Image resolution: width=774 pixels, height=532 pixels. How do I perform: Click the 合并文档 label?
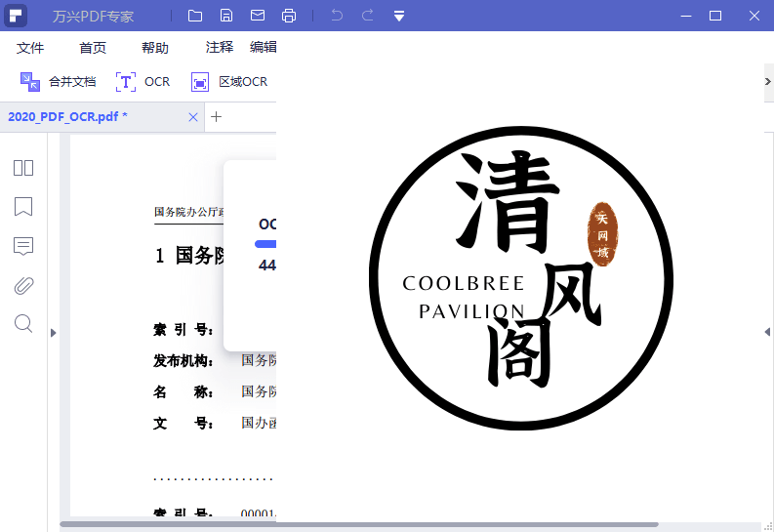(x=72, y=81)
